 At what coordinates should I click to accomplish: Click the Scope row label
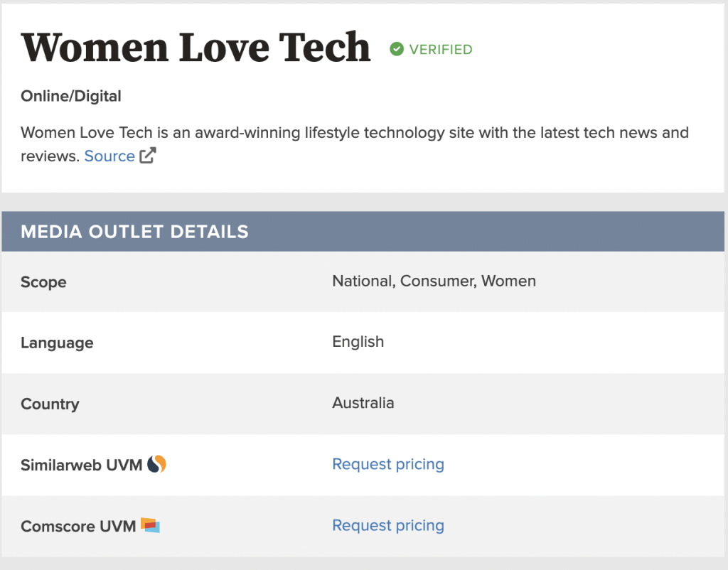tap(43, 282)
